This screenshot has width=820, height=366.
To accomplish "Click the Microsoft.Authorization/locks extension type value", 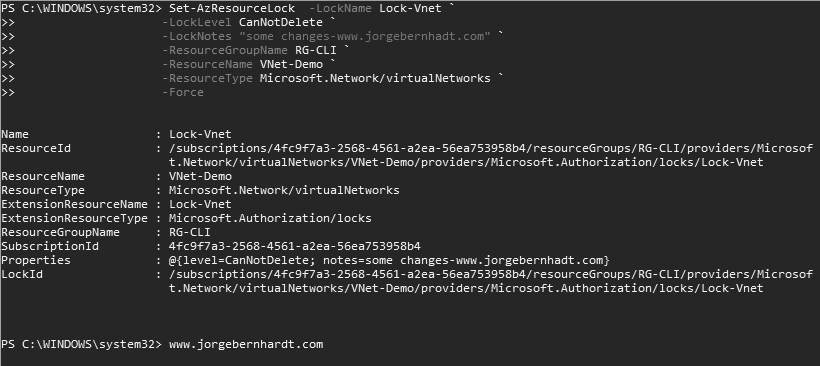I will [270, 218].
